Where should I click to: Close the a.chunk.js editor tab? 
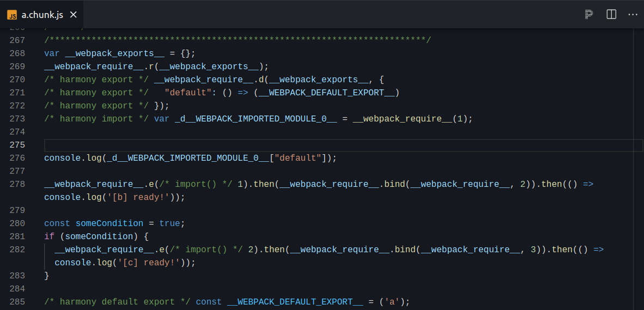tap(73, 15)
